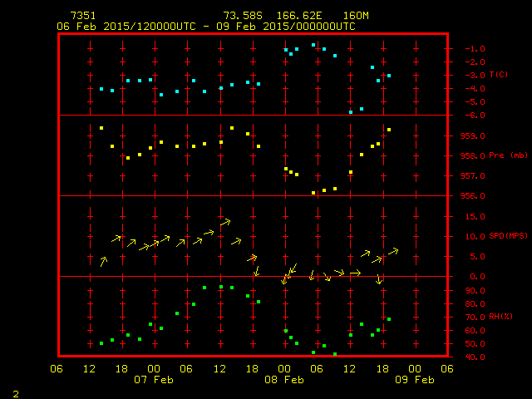Viewport: 532px width, 399px height.
Task: Select the 07 Feb date label
Action: point(154,380)
